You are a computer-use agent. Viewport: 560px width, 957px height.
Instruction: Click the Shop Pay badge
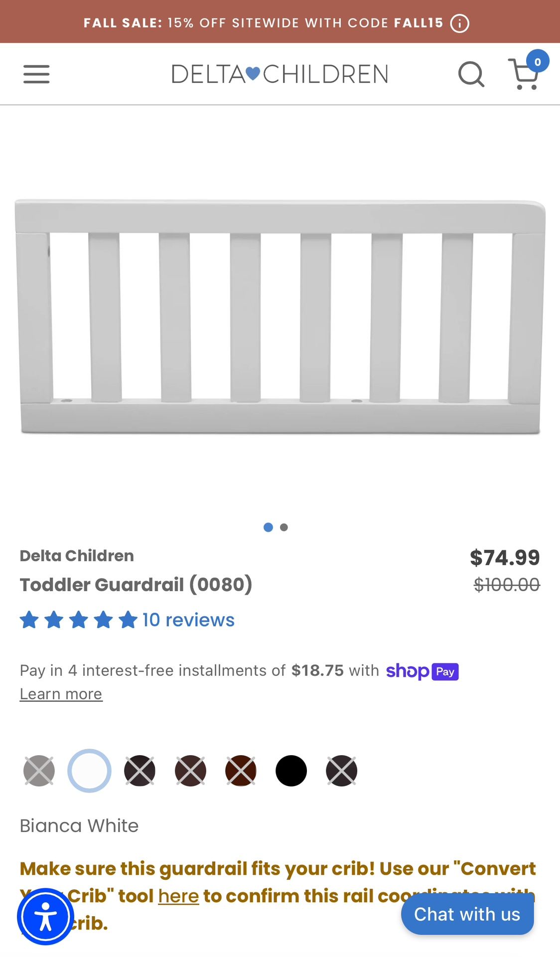[422, 671]
